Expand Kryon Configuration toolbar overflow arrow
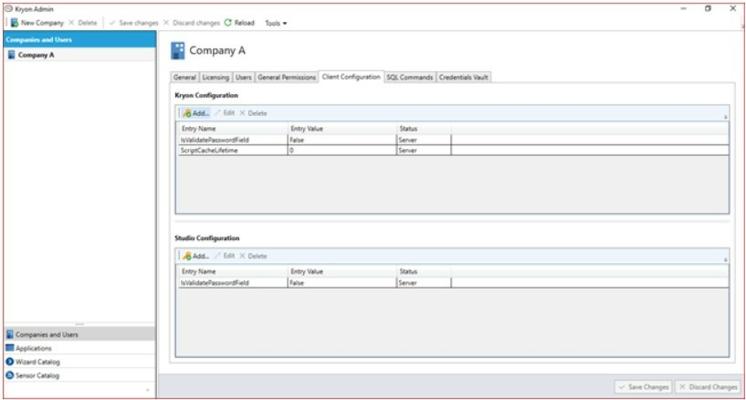Viewport: 746px width, 400px height. click(727, 116)
